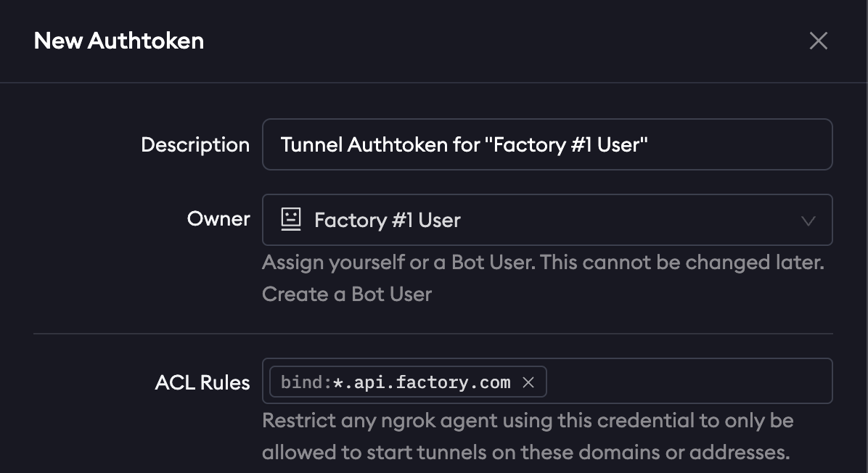This screenshot has width=868, height=473.
Task: Open the Create a Bot User link
Action: pos(347,294)
